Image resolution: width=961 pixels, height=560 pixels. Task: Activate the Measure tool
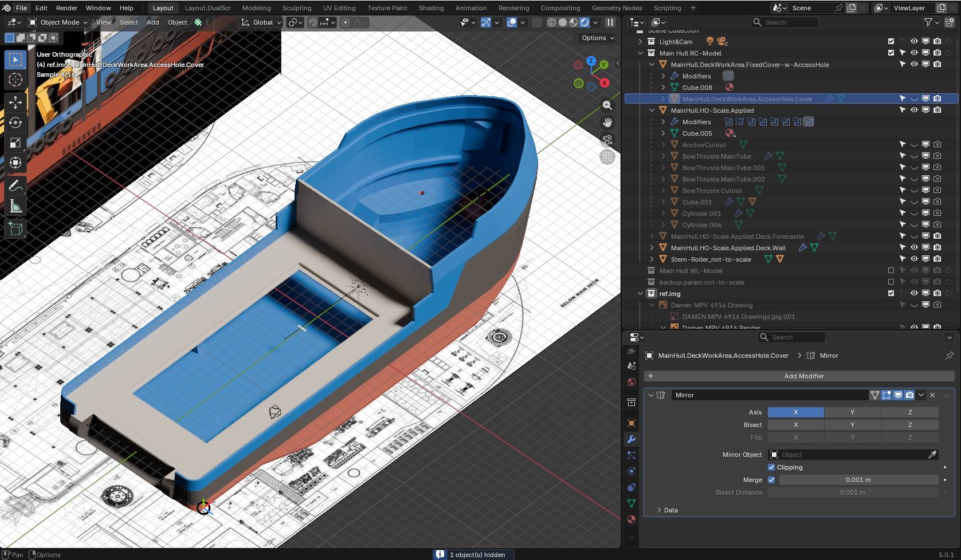[x=15, y=206]
